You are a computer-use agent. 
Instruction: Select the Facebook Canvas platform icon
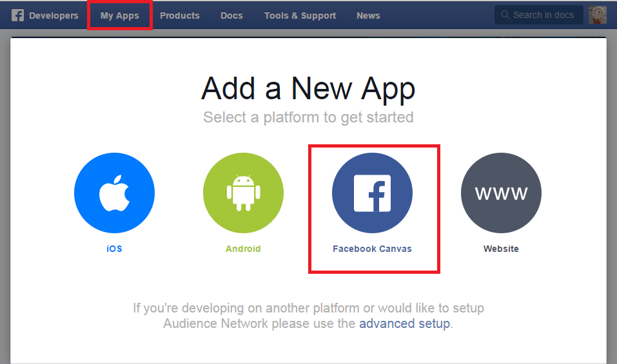click(x=372, y=193)
